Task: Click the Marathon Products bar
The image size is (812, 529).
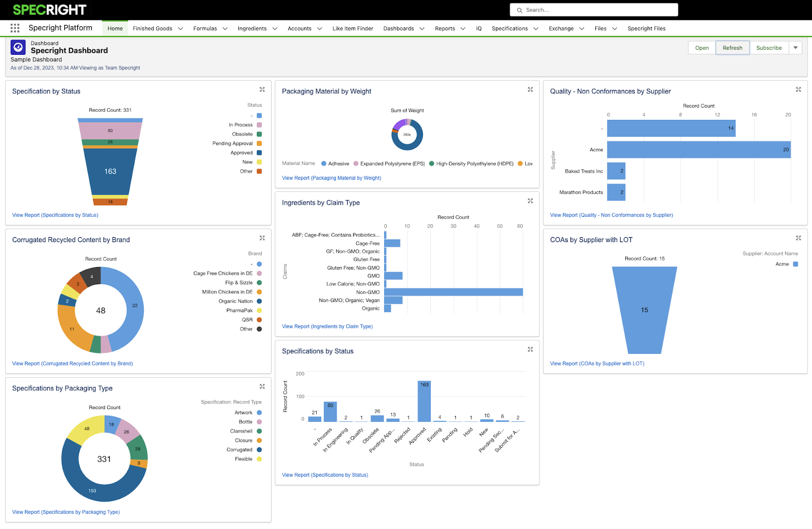Action: pos(616,192)
